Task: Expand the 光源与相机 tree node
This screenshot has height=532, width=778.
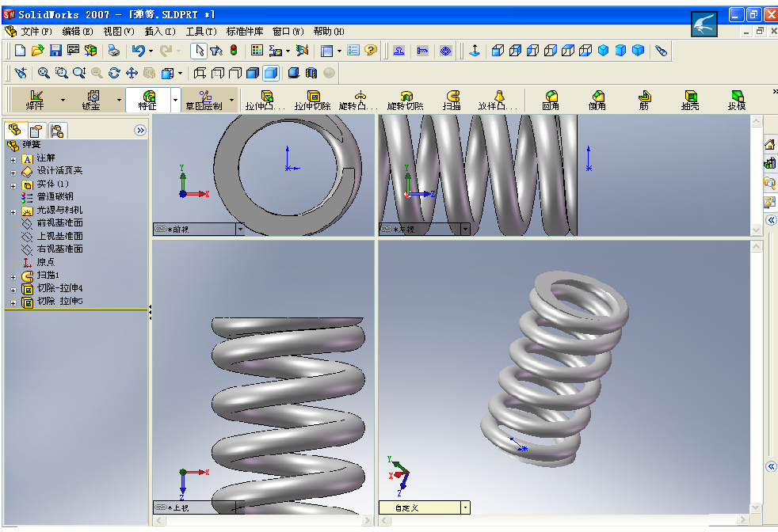Action: point(13,212)
